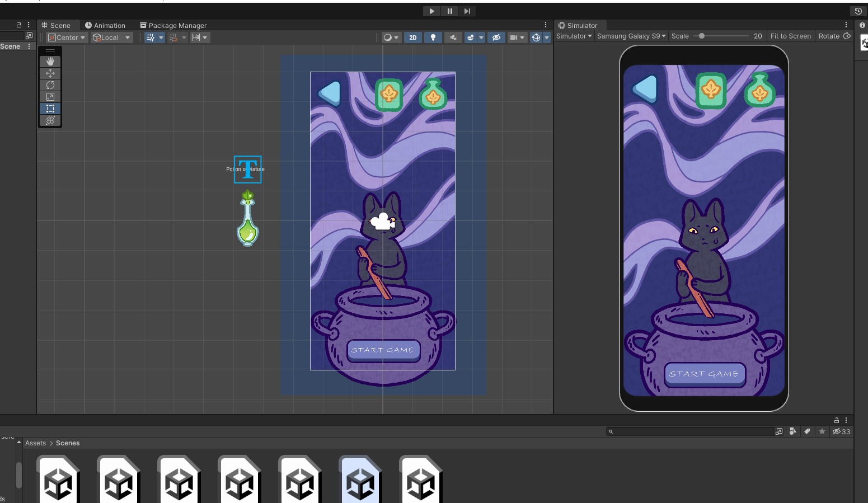Open Simulator panel kebab options menu

tap(846, 25)
